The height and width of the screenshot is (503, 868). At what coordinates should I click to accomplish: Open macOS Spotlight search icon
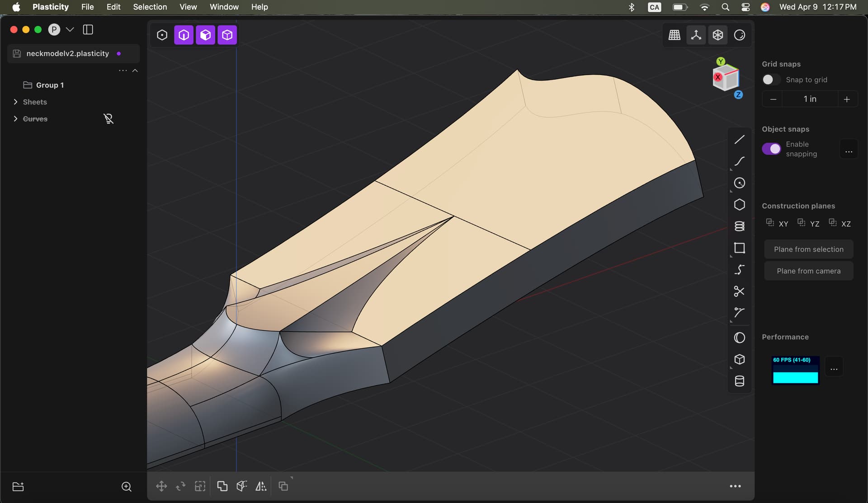(725, 7)
